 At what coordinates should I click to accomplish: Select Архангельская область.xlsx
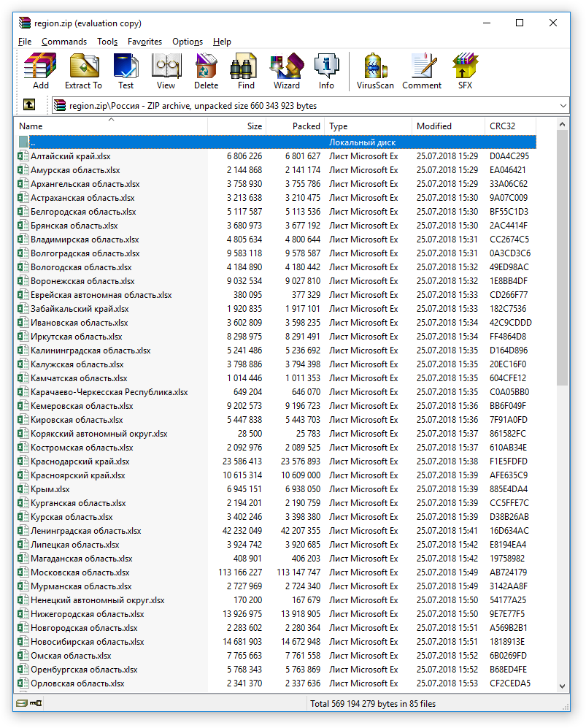pyautogui.click(x=276, y=184)
